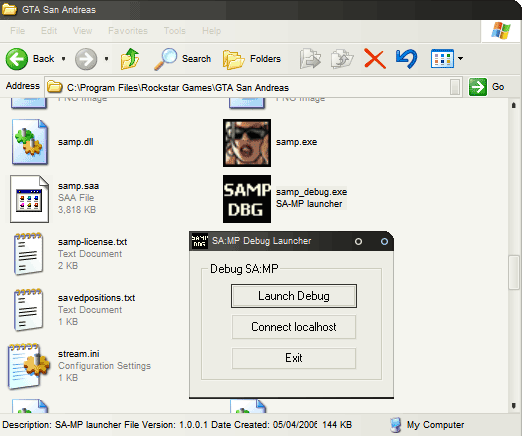Click the blue Undo arrow icon
The height and width of the screenshot is (436, 522).
406,59
